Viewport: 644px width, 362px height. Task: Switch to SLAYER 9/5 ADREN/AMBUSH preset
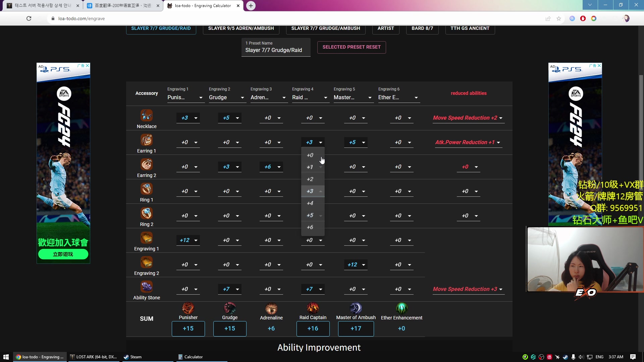point(241,28)
